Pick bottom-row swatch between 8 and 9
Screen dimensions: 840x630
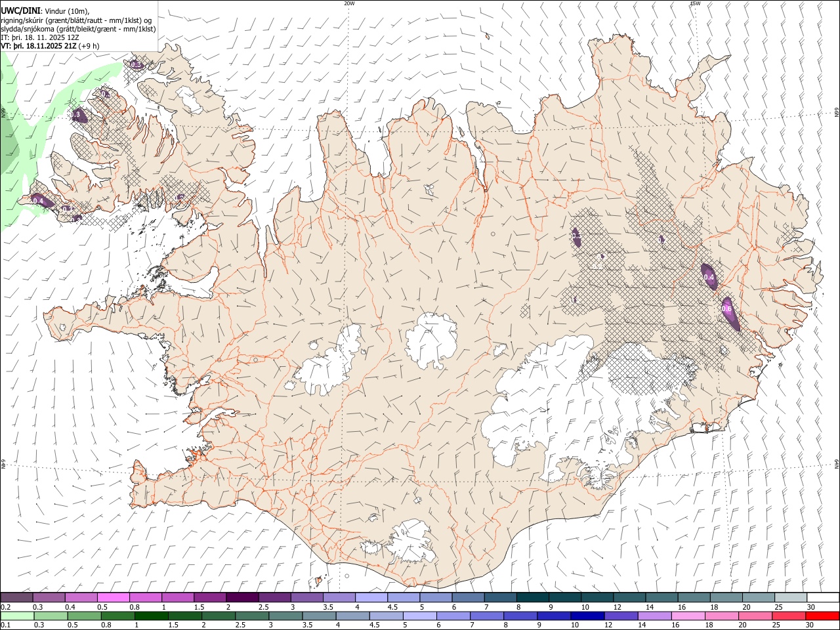point(522,616)
